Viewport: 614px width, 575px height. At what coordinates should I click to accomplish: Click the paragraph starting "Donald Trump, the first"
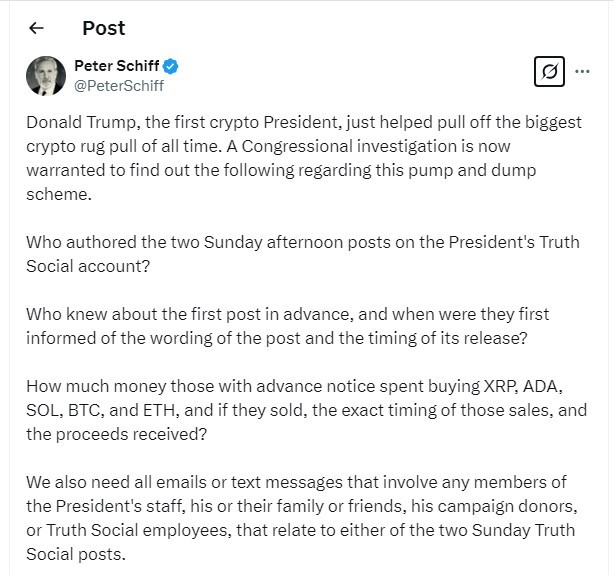pyautogui.click(x=300, y=148)
